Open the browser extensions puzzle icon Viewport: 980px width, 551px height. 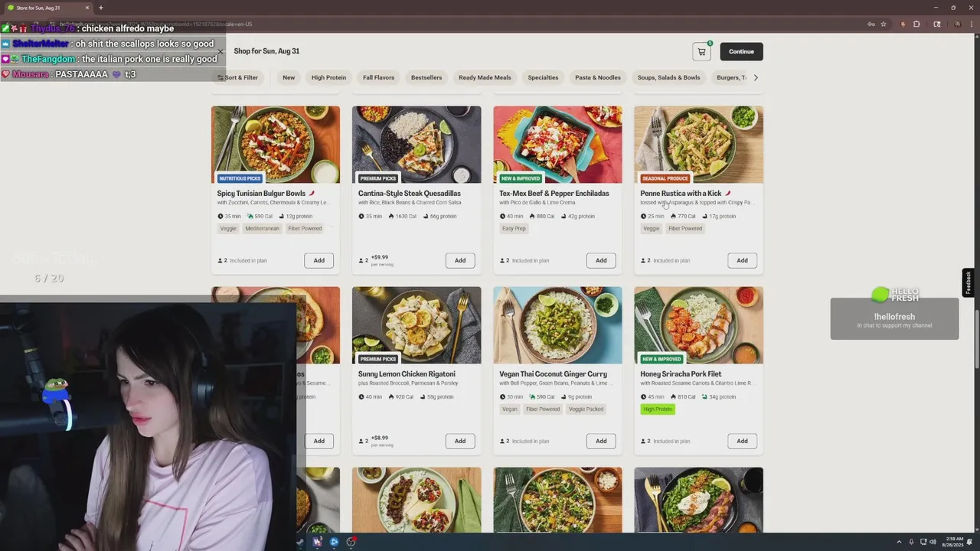(x=916, y=24)
